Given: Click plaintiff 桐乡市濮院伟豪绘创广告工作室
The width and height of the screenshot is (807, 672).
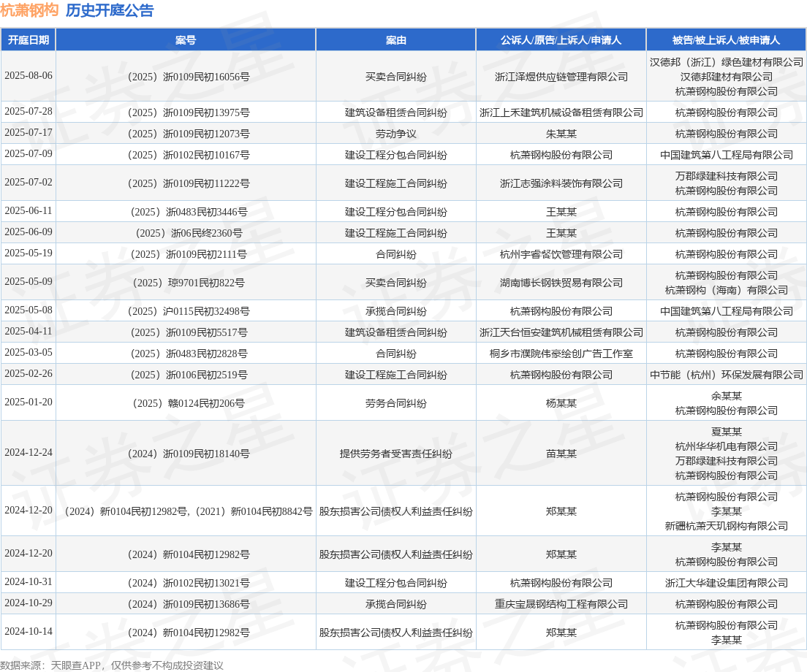Looking at the screenshot, I should click(561, 354).
